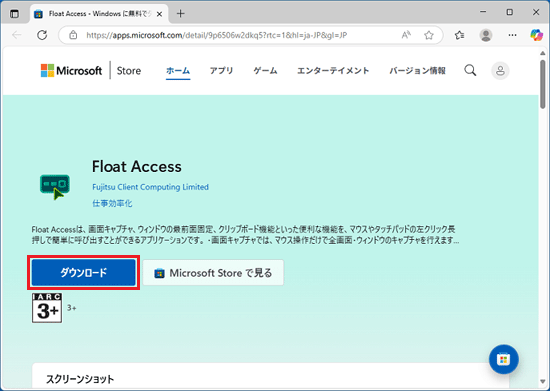
Task: Minimize the browser window
Action: (x=483, y=12)
